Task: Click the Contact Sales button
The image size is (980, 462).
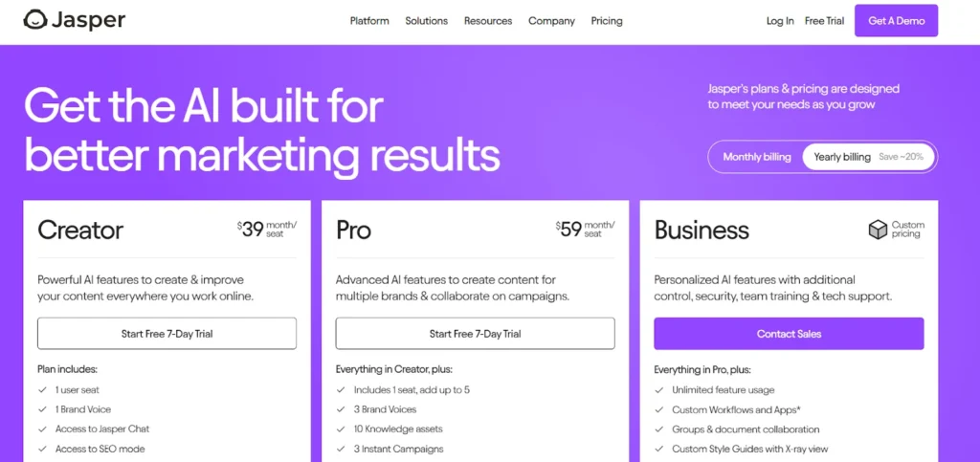Action: click(789, 334)
